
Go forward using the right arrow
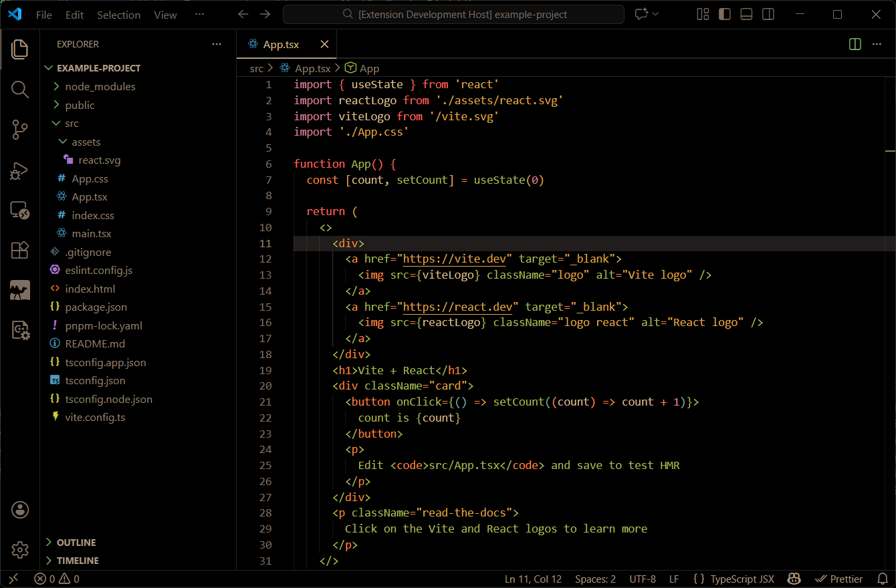pos(265,14)
